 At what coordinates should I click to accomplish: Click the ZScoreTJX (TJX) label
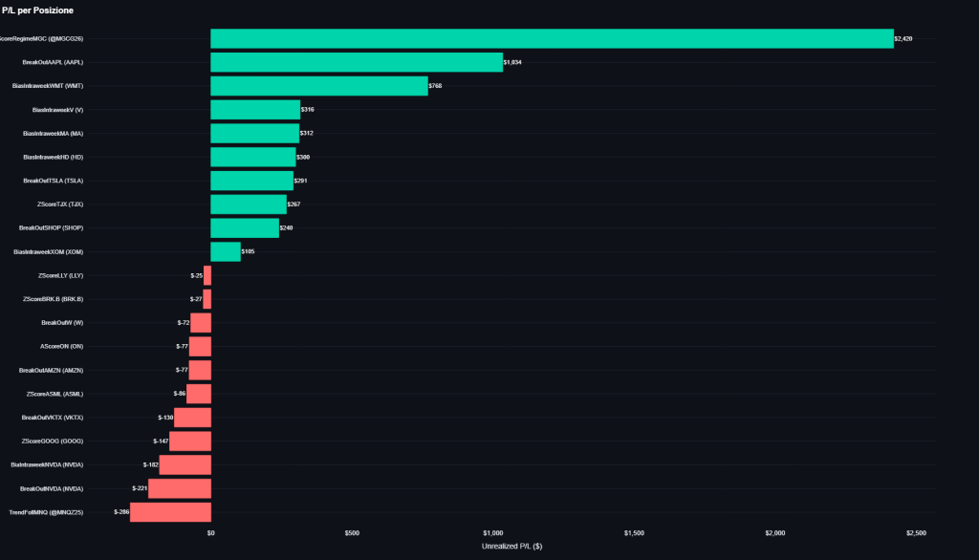click(x=59, y=204)
